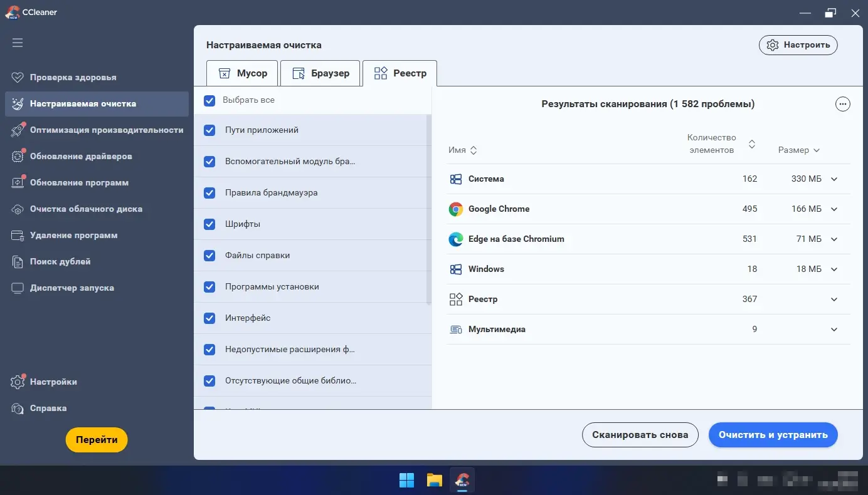Uncheck Шрифты checkbox

pos(209,224)
